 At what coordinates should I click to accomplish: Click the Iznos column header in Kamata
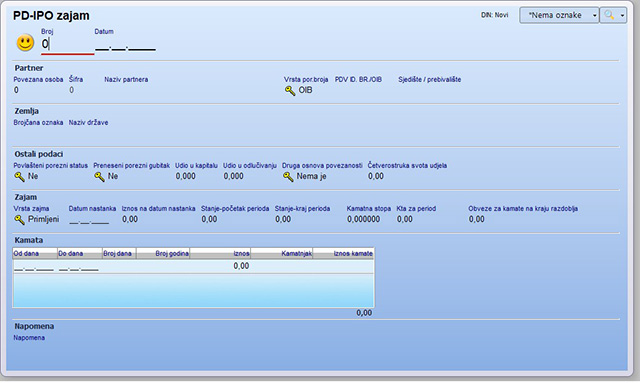(220, 254)
